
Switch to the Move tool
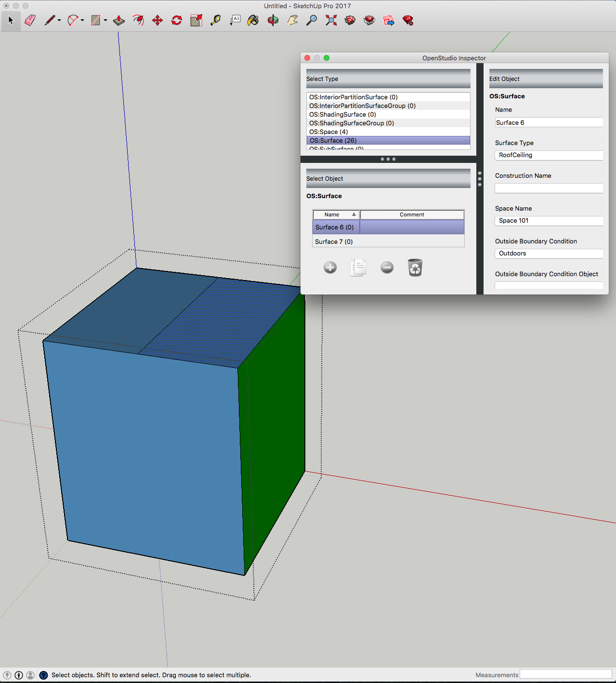click(x=157, y=20)
